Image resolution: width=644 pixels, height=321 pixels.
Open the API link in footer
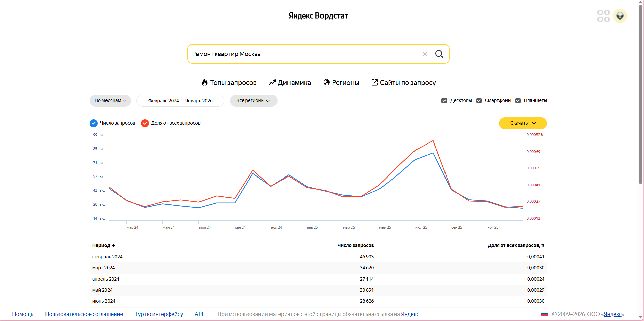199,314
